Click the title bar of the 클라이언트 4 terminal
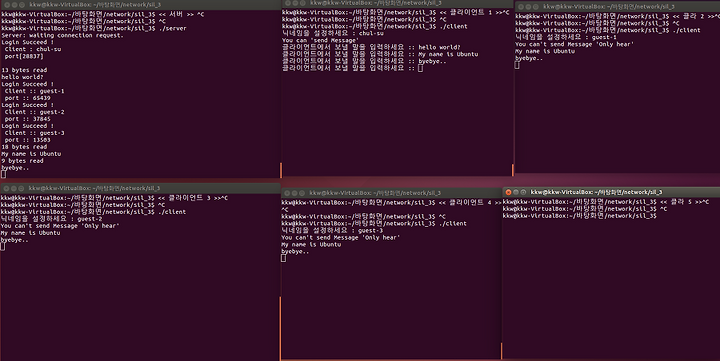This screenshot has height=361, width=720. [x=391, y=193]
